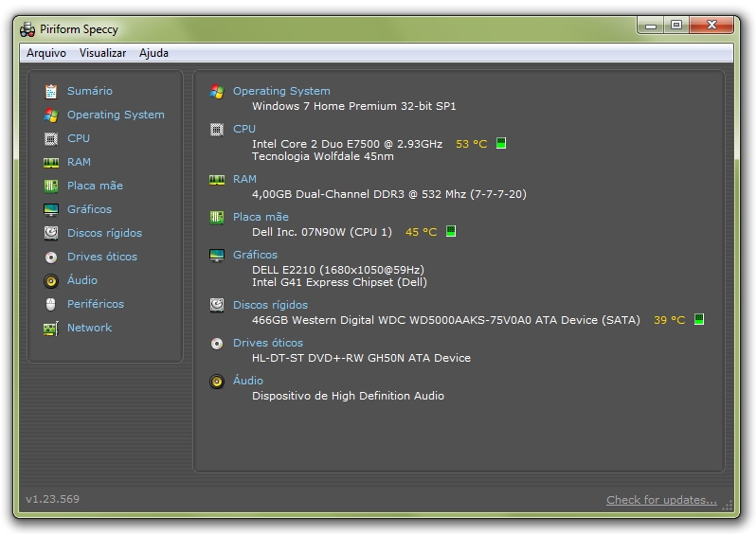Click Dispositivo de High Definition Audio text
The height and width of the screenshot is (534, 756).
pyautogui.click(x=348, y=396)
